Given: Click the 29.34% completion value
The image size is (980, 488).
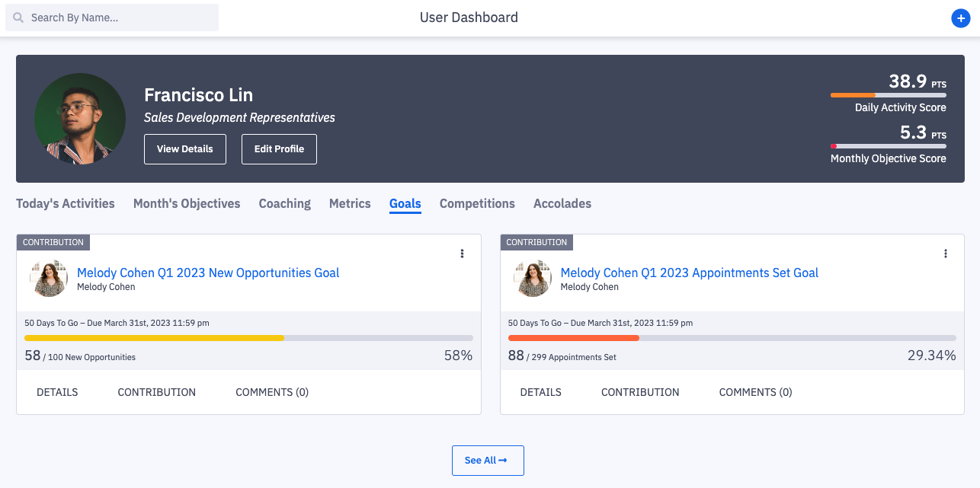Looking at the screenshot, I should point(932,356).
